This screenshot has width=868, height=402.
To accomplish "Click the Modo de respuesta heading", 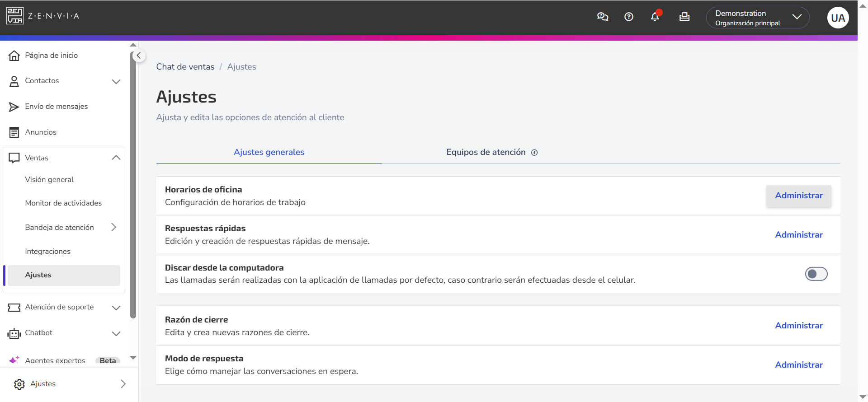I will (204, 359).
